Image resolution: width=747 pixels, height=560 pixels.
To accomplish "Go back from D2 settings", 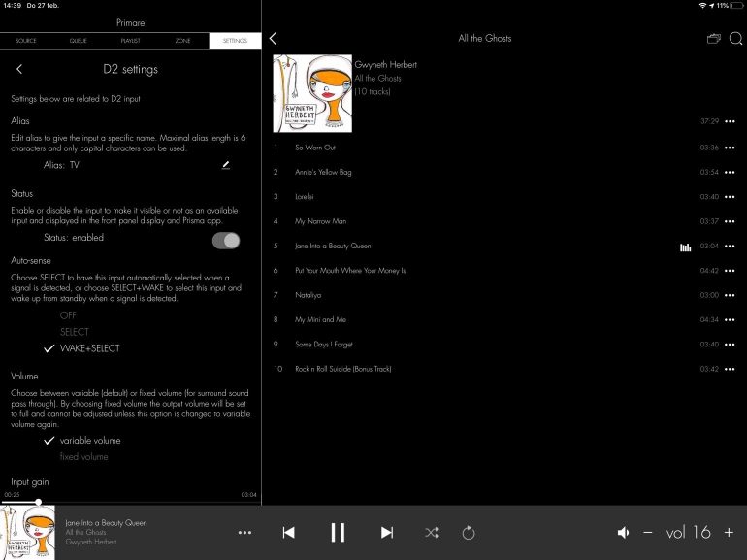I will click(19, 69).
